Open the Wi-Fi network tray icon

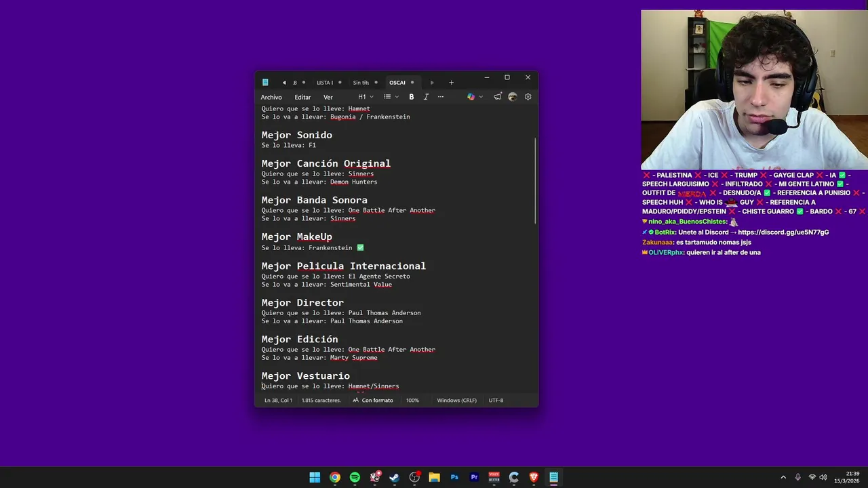[812, 477]
